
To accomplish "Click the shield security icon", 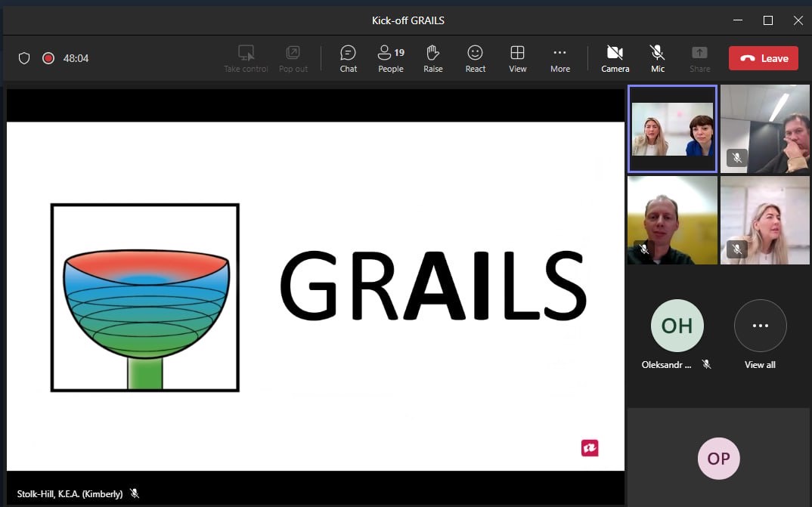I will [24, 58].
